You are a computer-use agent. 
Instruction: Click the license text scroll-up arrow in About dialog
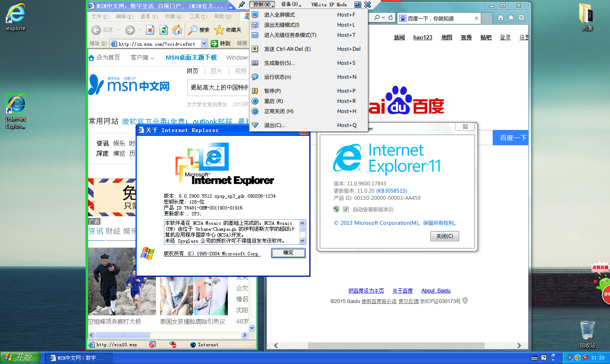pyautogui.click(x=302, y=223)
